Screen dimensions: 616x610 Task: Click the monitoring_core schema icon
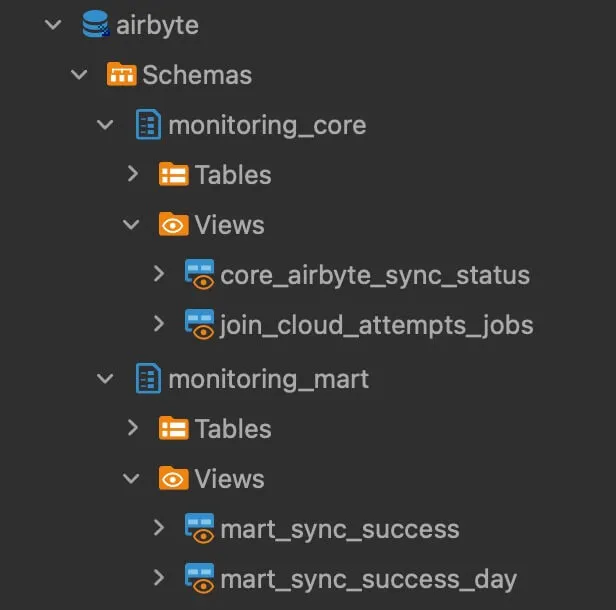coord(148,125)
